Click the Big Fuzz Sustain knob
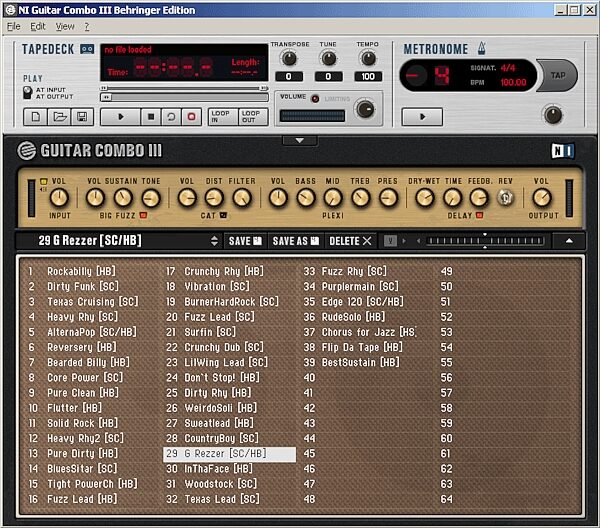 [123, 198]
